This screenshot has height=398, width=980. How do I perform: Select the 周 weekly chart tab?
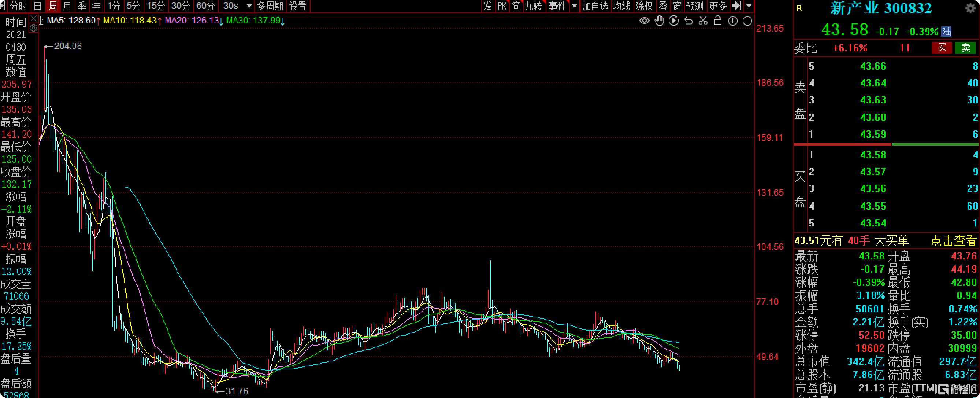pos(52,6)
